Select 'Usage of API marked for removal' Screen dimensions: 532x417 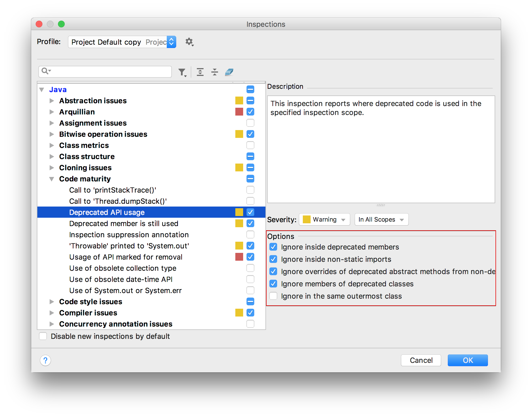(125, 257)
